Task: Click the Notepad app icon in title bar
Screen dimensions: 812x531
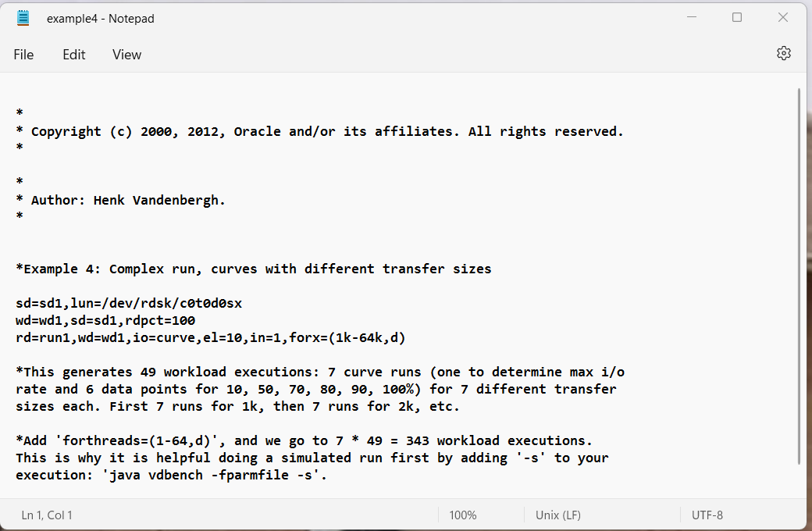Action: click(23, 18)
